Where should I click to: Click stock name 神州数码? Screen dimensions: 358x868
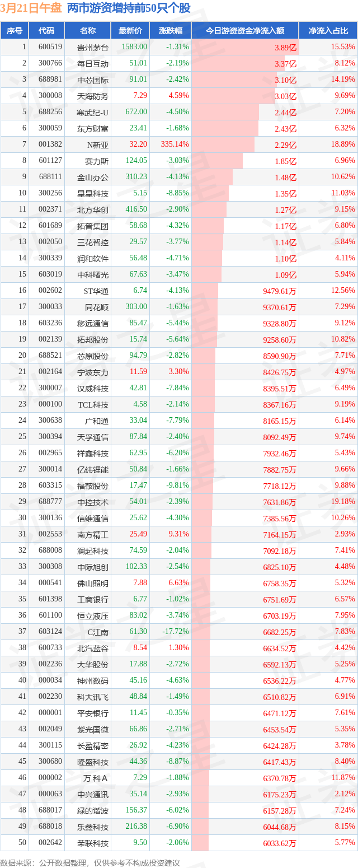(93, 681)
